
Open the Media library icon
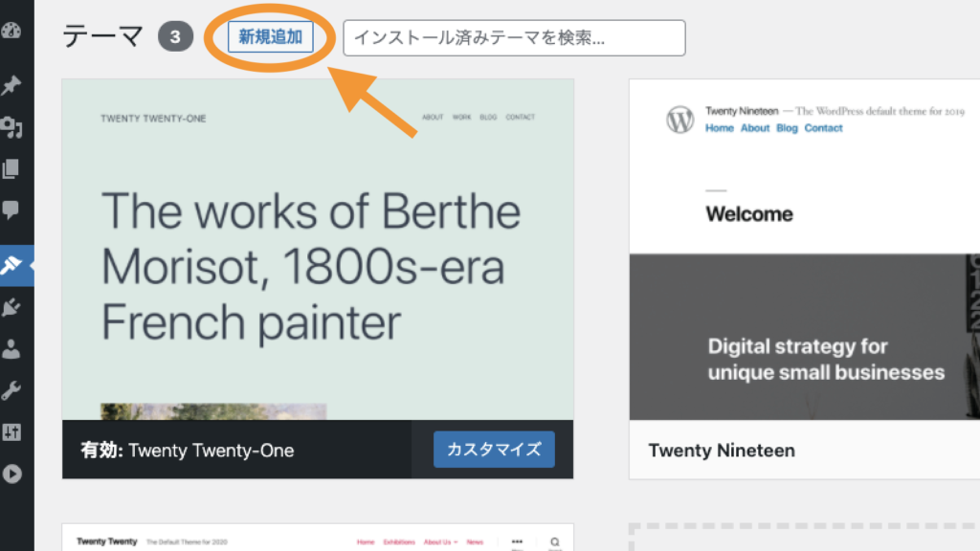(x=14, y=127)
